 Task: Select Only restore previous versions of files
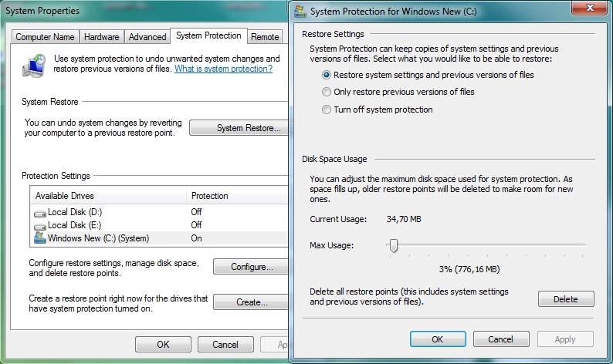coord(398,92)
